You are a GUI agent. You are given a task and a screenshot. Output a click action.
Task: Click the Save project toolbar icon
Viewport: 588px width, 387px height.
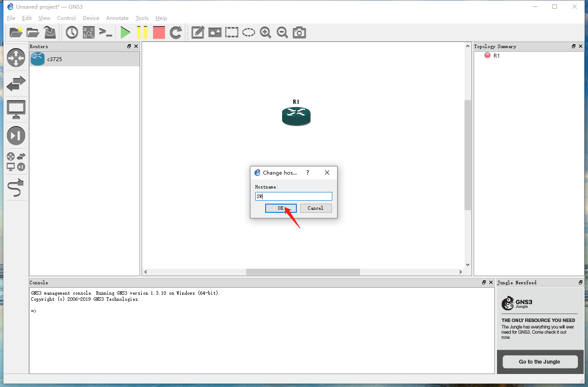(50, 32)
